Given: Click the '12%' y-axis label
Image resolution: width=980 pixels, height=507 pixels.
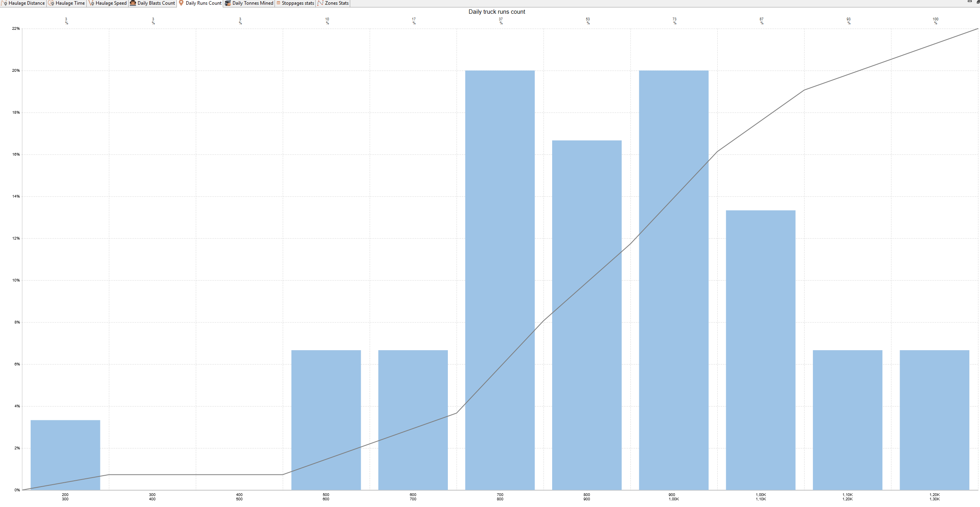Looking at the screenshot, I should [x=16, y=238].
